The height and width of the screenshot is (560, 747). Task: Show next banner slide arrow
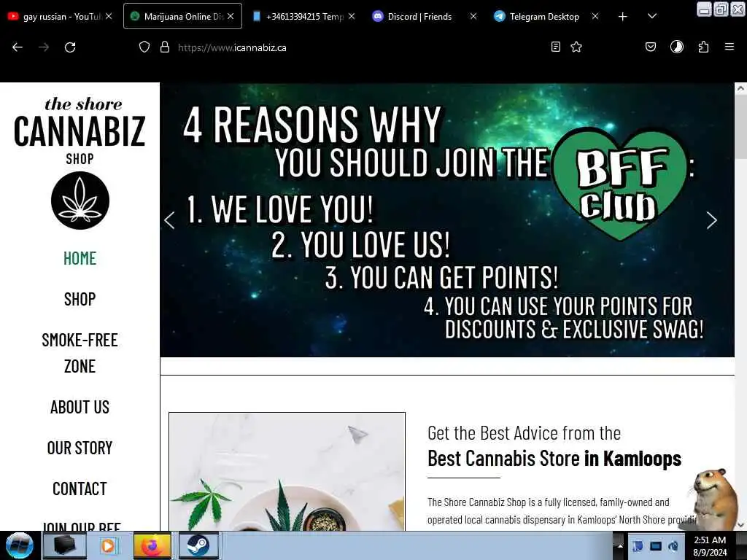(x=712, y=220)
